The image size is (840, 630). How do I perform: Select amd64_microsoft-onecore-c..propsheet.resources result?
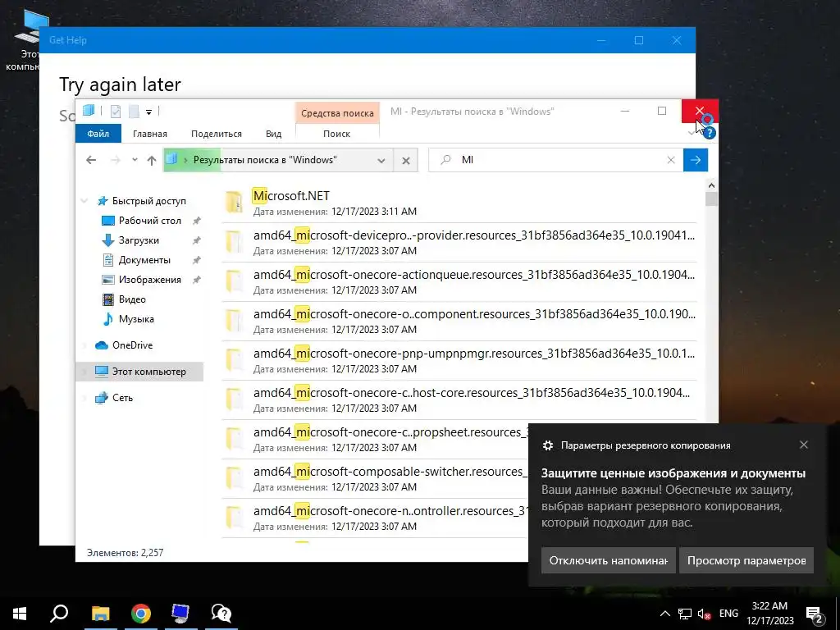click(375, 440)
